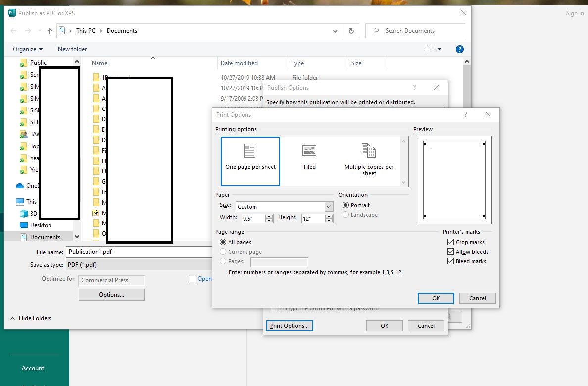Refresh the Documents folder view
The image size is (588, 386).
[x=351, y=31]
